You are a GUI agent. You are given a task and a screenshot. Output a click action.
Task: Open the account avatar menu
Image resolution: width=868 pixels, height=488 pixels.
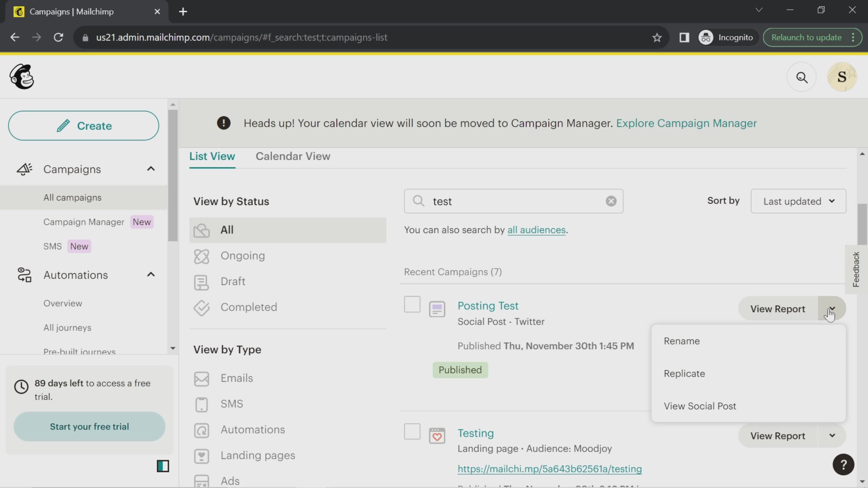click(x=842, y=77)
